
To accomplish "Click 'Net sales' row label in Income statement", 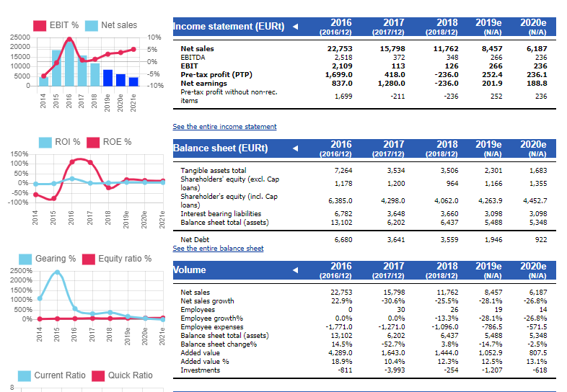I will tap(197, 49).
